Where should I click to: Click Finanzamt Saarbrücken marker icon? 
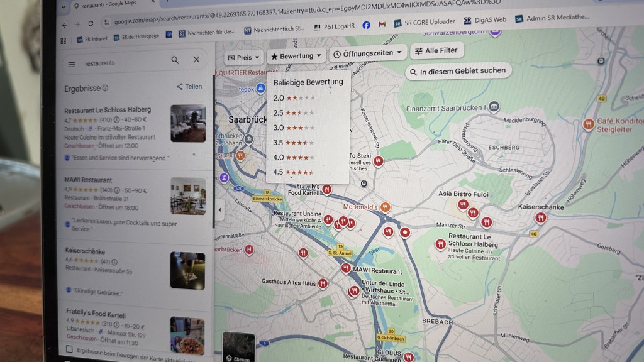click(494, 107)
